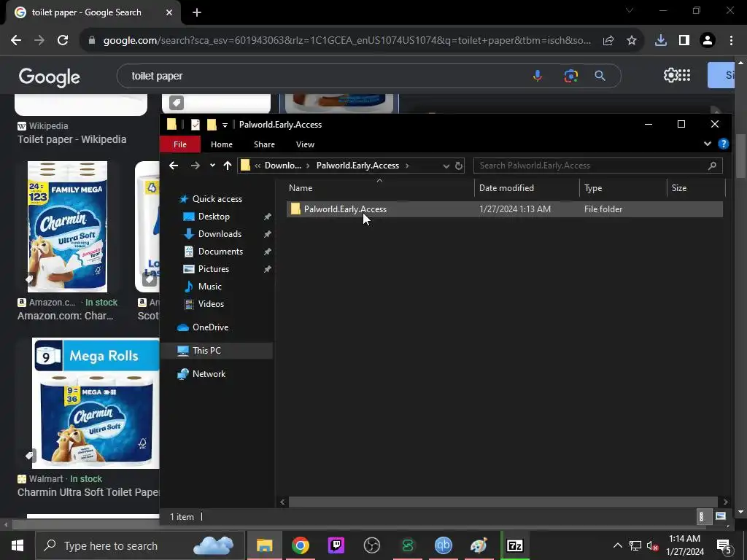The height and width of the screenshot is (560, 747).
Task: Open recent locations dropdown in Explorer
Action: [x=212, y=166]
